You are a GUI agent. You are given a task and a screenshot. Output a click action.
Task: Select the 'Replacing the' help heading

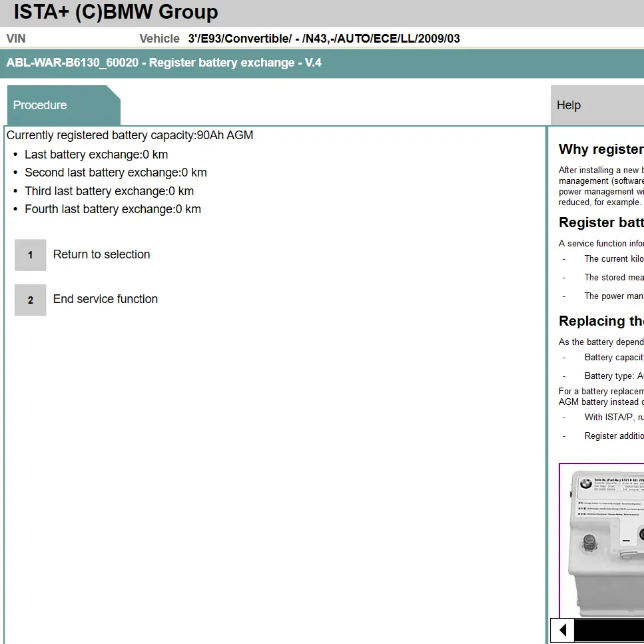click(x=601, y=321)
